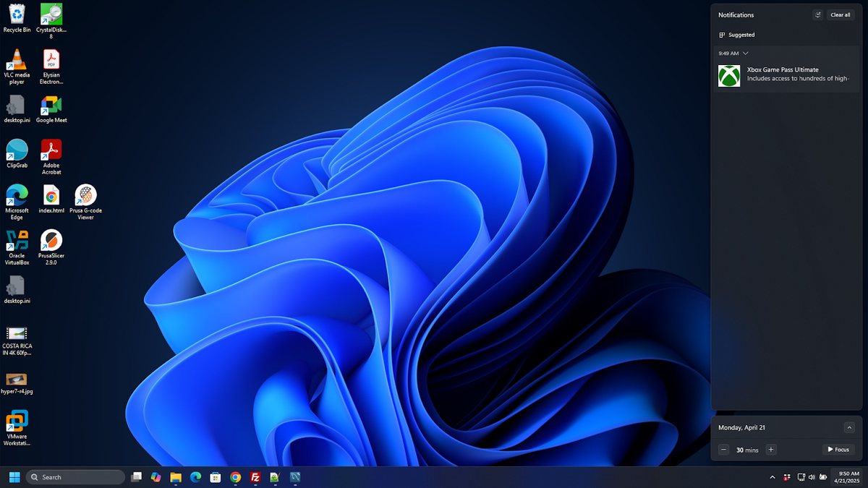Viewport: 868px width, 488px height.
Task: Click the taskbar Search box
Action: pyautogui.click(x=75, y=477)
